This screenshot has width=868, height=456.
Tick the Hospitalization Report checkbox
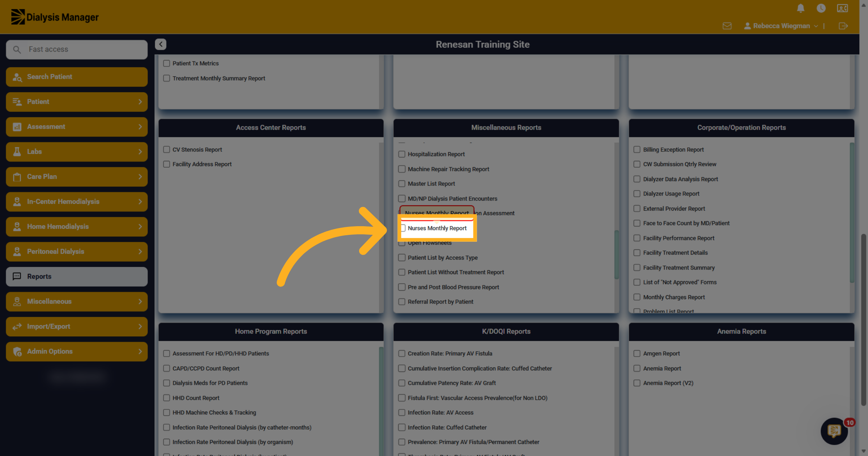coord(402,154)
